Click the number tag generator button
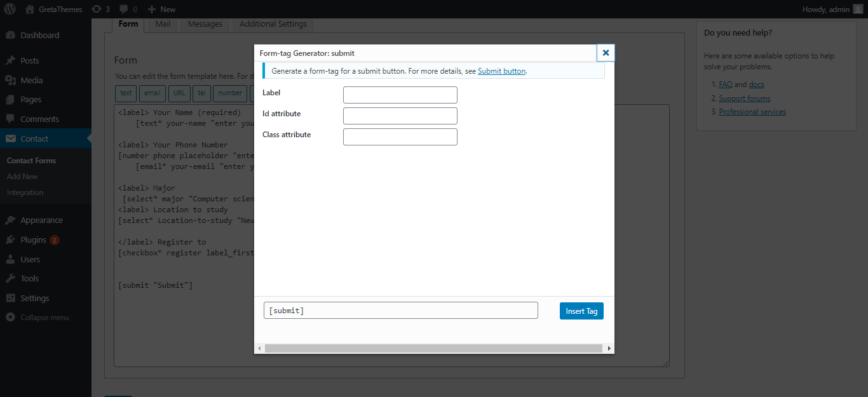 (230, 93)
